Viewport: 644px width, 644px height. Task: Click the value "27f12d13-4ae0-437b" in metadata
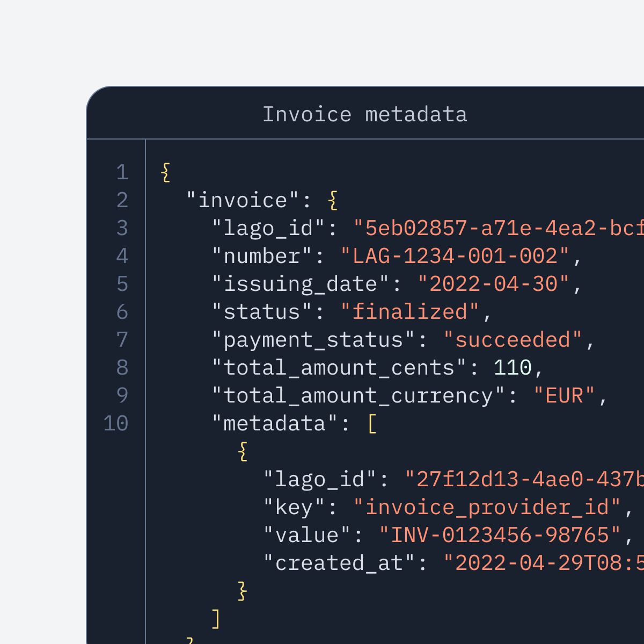[524, 479]
